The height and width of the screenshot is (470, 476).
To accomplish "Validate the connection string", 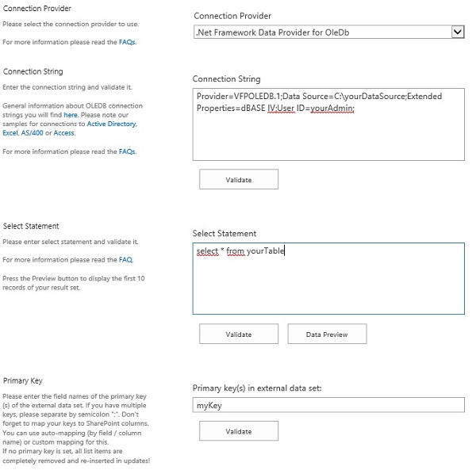I will [239, 180].
